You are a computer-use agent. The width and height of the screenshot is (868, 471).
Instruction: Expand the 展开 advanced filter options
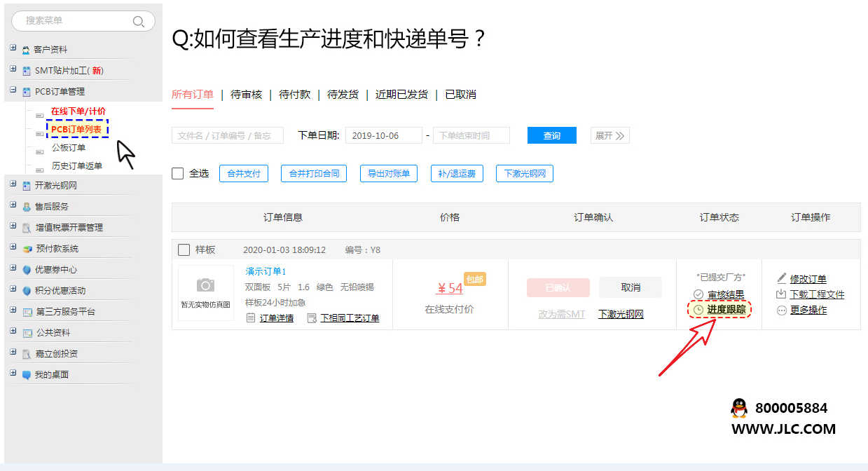pyautogui.click(x=609, y=136)
